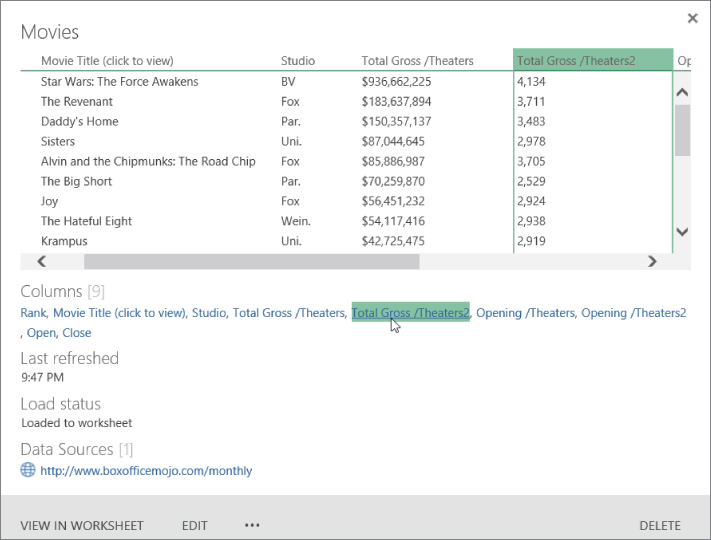The height and width of the screenshot is (540, 711).
Task: Select the Studio column link
Action: (209, 313)
